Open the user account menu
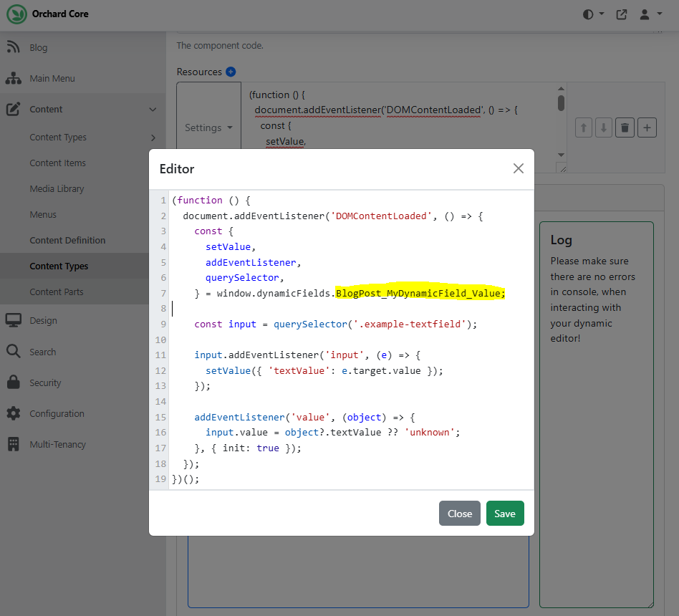Screen dimensions: 679x616 tap(650, 14)
